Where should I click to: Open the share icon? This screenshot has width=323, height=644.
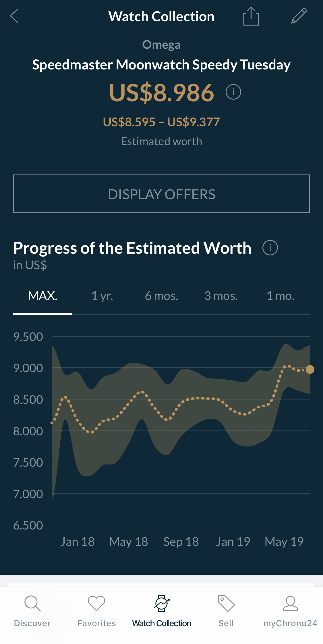click(251, 16)
